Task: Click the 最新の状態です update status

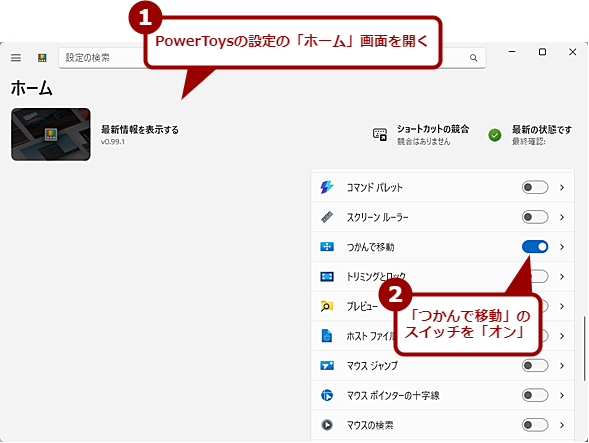Action: pos(541,130)
